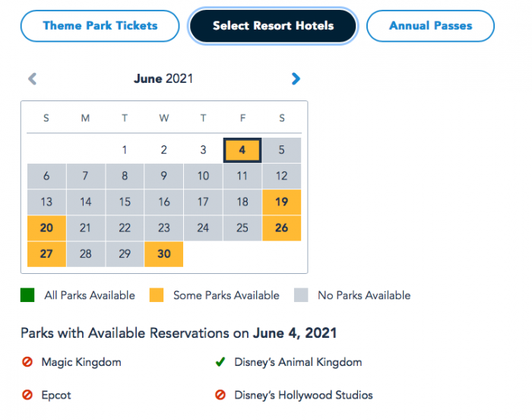Click unavailable date June 15
The height and width of the screenshot is (420, 532).
tap(125, 202)
